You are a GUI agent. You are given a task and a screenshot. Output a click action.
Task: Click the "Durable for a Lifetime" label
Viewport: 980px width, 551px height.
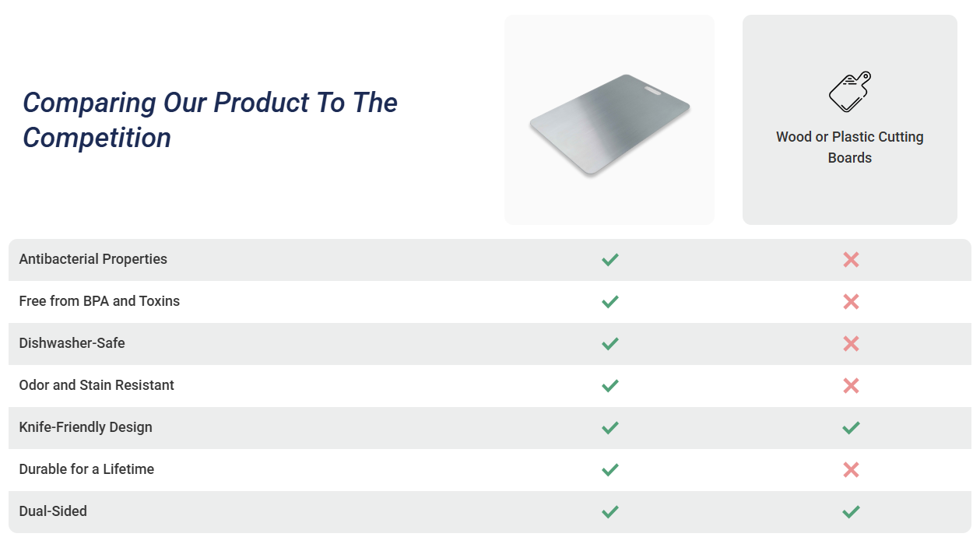pos(86,469)
